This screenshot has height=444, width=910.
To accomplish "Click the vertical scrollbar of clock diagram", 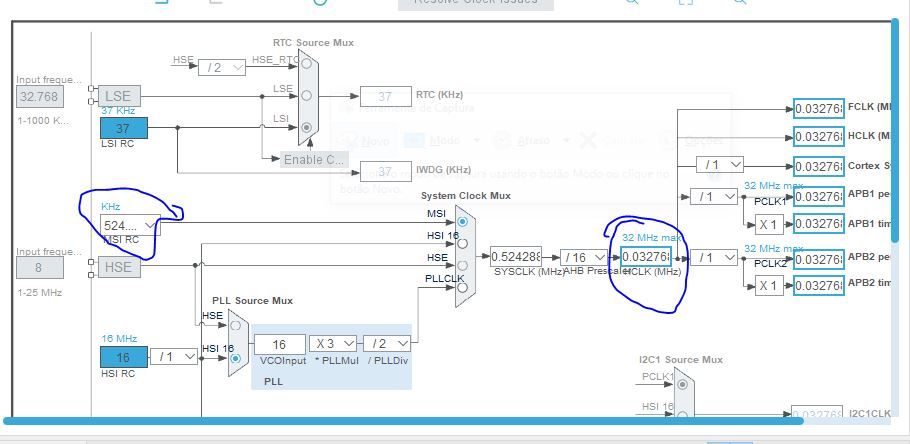I will pos(895,131).
